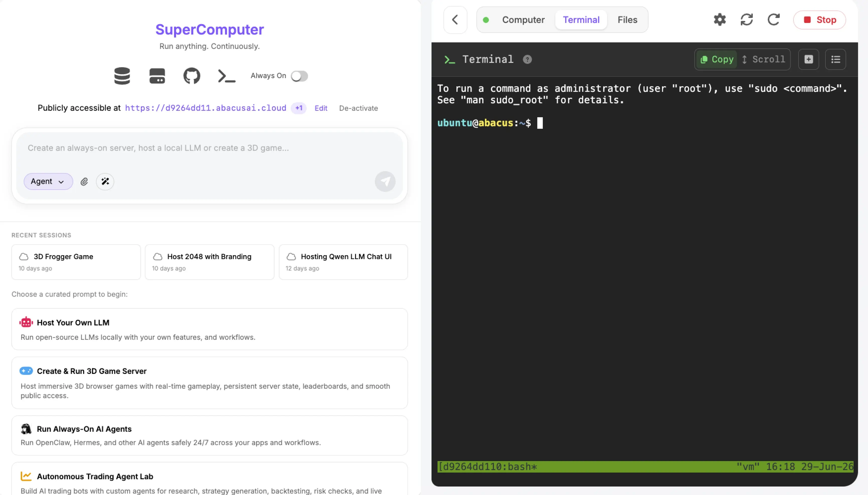Image resolution: width=868 pixels, height=495 pixels.
Task: Select Copy mode in terminal
Action: [716, 60]
